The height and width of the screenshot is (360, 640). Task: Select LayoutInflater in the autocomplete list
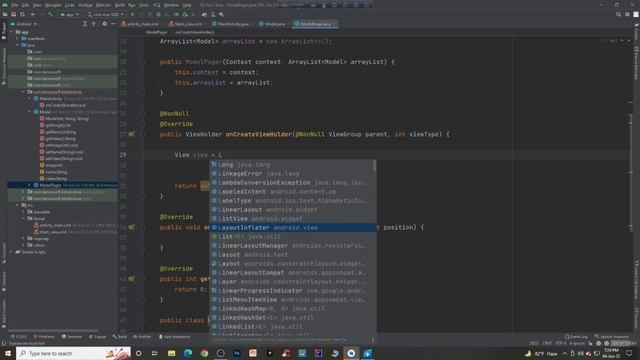point(293,227)
